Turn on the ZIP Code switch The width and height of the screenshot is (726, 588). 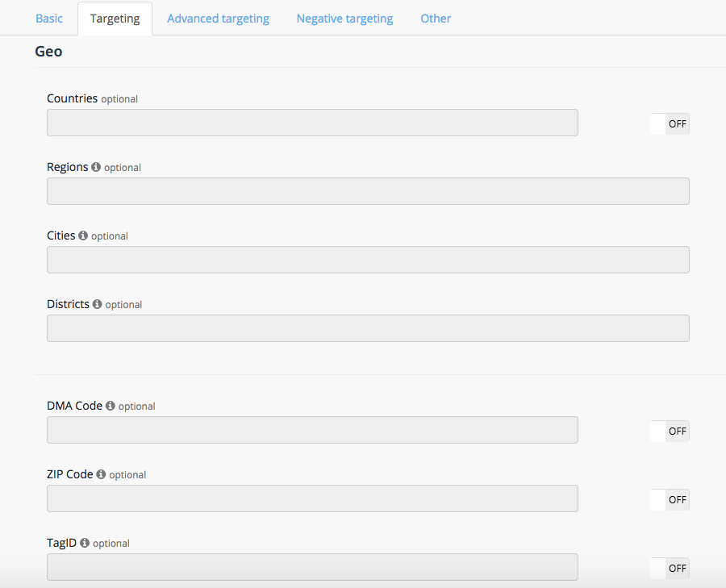click(x=670, y=500)
